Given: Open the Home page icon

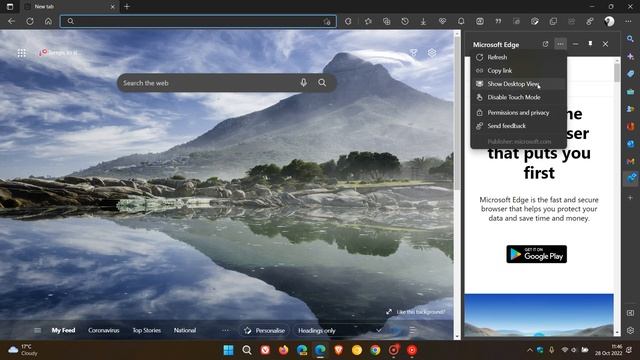Looking at the screenshot, I should click(x=48, y=21).
